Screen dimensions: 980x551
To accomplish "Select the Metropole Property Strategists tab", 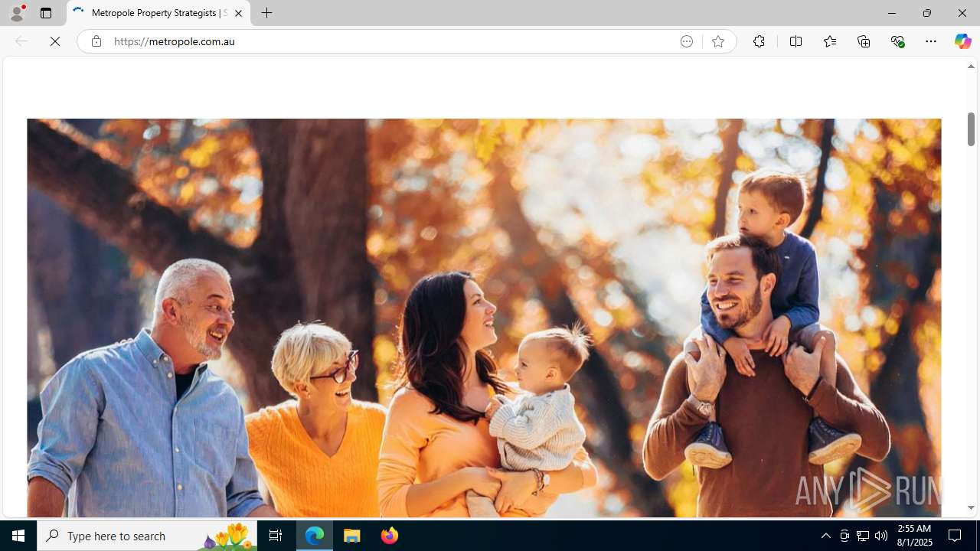I will click(x=158, y=13).
